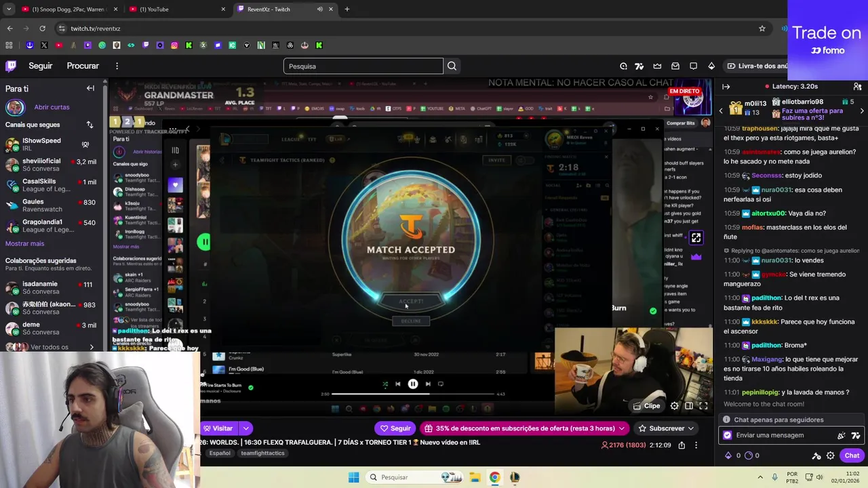This screenshot has width=868, height=488.
Task: Open the Bits diamond icon in top bar
Action: (x=711, y=66)
